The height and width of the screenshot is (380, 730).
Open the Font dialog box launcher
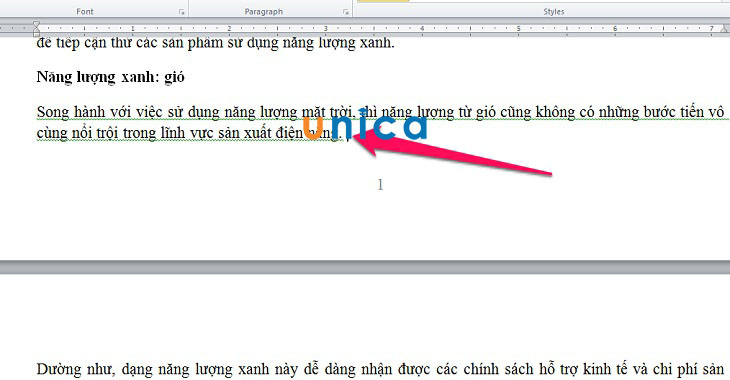(182, 12)
